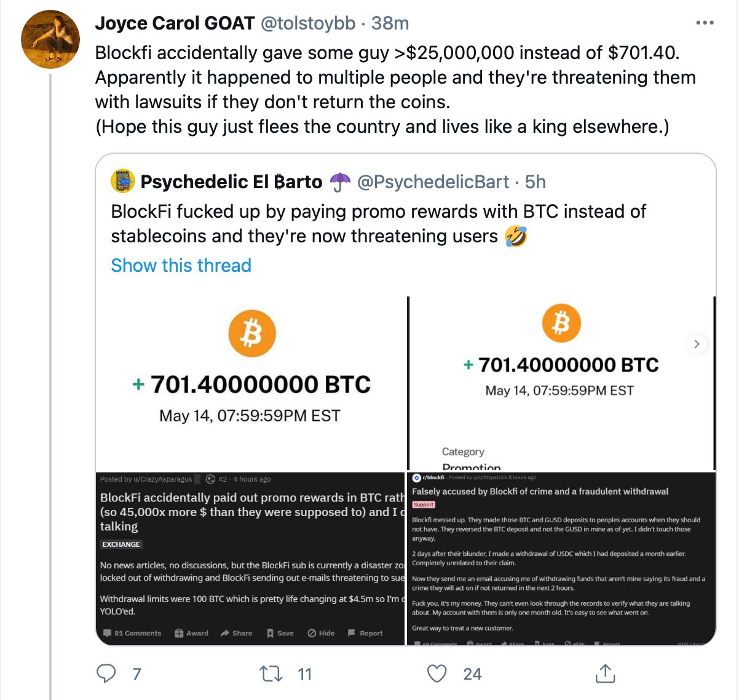The image size is (739, 700).
Task: Click the Psychedelic El Barto name
Action: click(231, 181)
